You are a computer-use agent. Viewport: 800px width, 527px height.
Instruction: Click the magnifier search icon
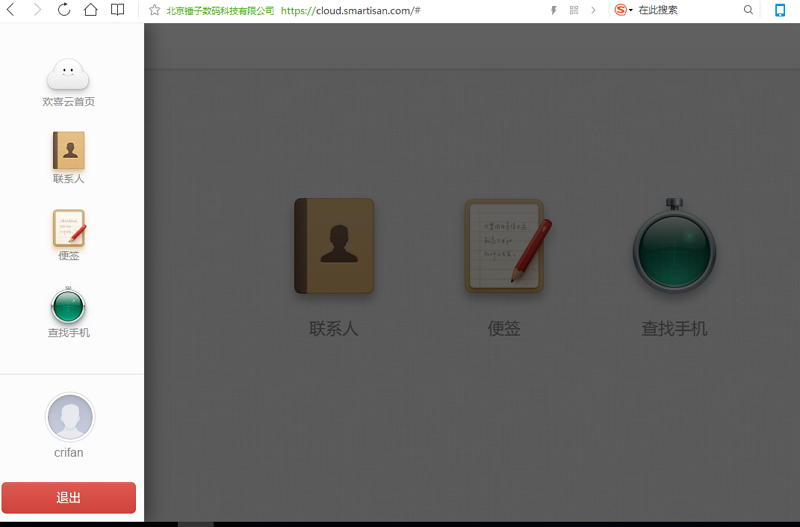pos(748,10)
